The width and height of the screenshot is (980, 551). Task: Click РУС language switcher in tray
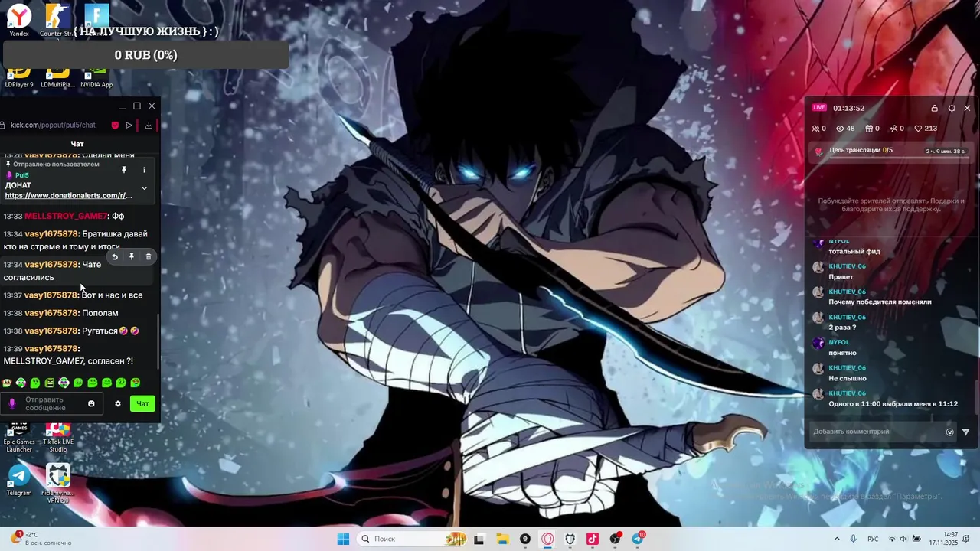(x=872, y=539)
